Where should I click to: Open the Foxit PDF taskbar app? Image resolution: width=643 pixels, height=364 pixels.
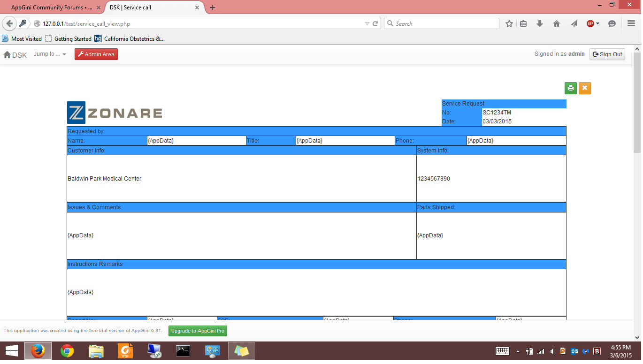(x=125, y=351)
